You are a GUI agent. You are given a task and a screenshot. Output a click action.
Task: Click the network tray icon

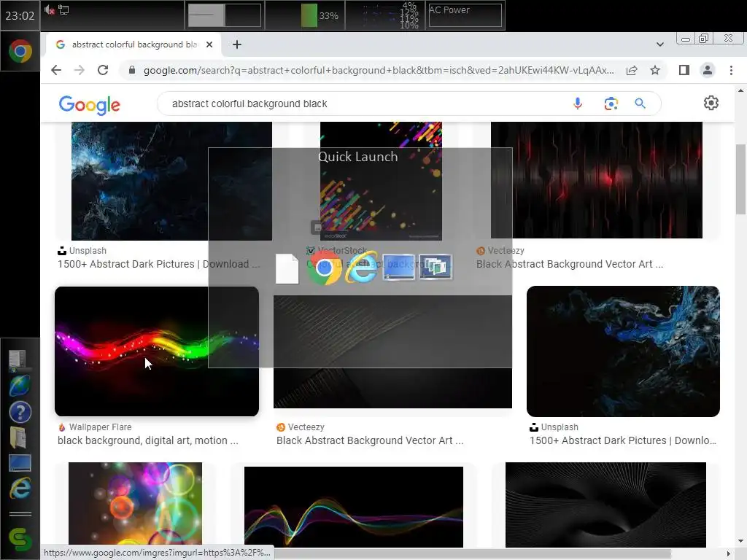(x=64, y=9)
